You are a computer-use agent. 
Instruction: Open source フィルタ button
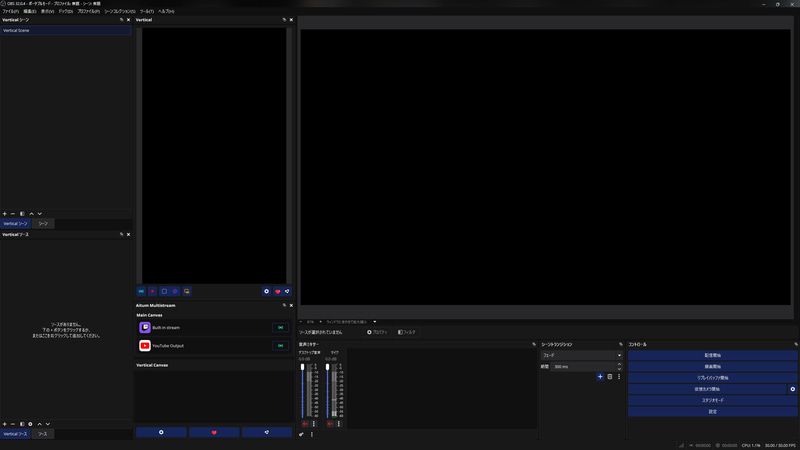pyautogui.click(x=407, y=332)
